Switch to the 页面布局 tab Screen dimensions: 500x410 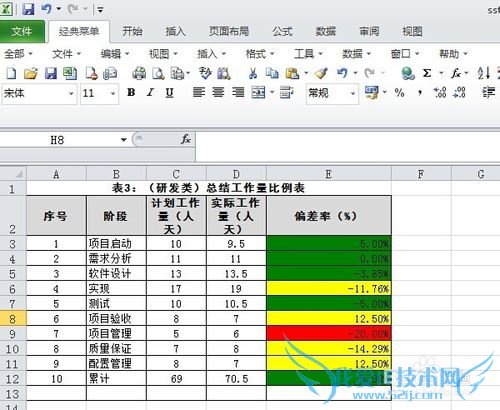[229, 31]
